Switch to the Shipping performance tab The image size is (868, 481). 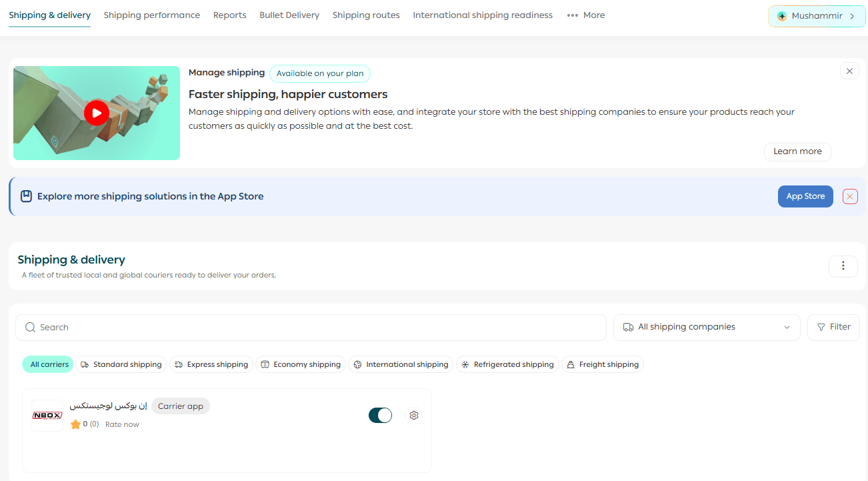coord(152,15)
